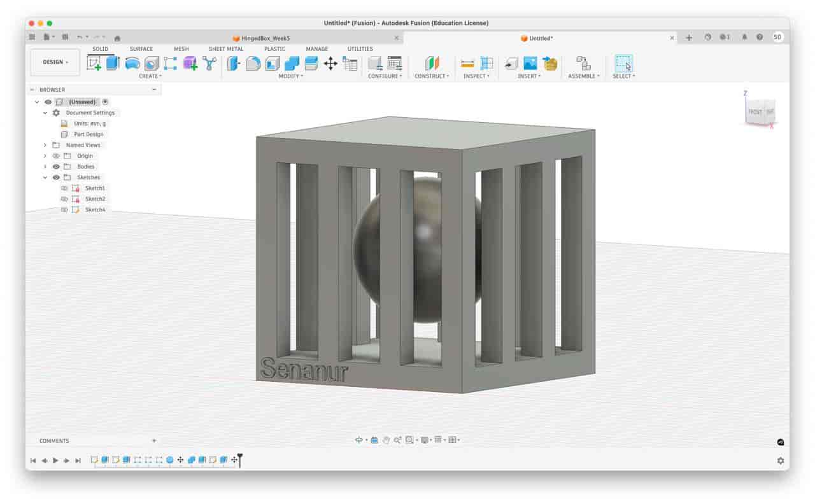Hide Sketch1 in the browser

tap(65, 188)
